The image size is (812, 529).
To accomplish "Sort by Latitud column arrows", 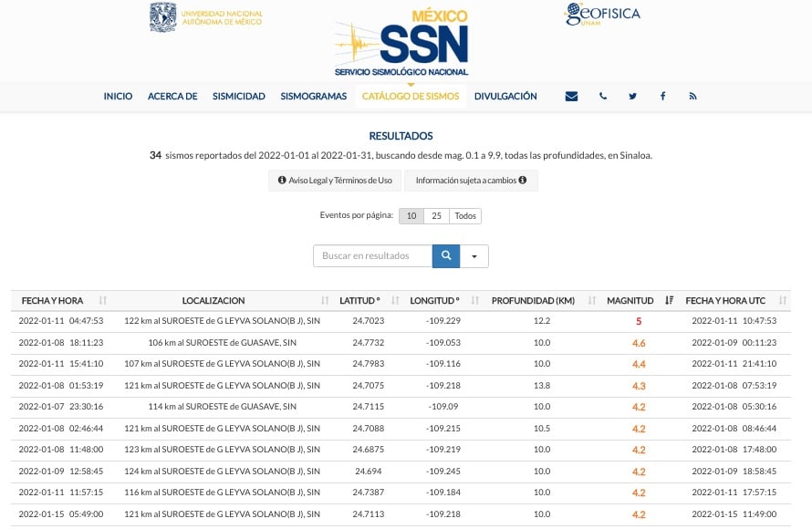I will pos(395,300).
